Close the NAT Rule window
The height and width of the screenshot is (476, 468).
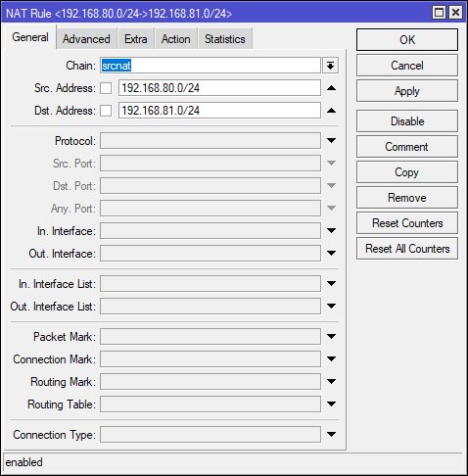click(x=455, y=13)
